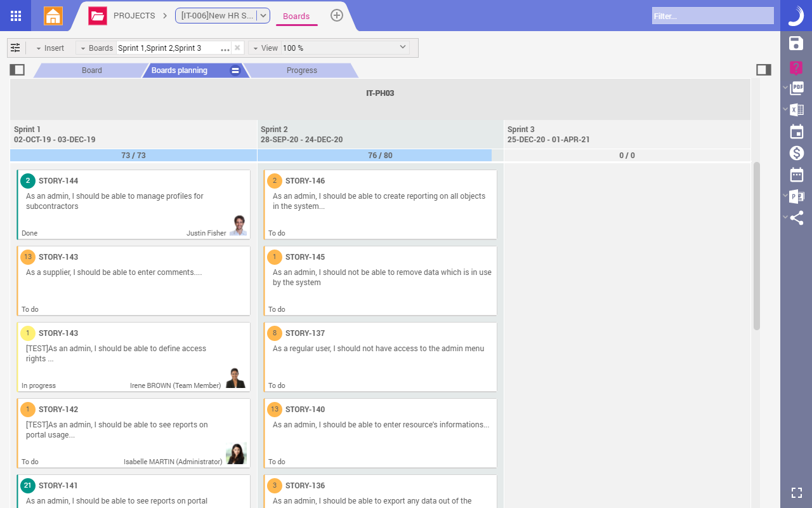Image resolution: width=812 pixels, height=508 pixels.
Task: Collapse the left side panel
Action: [17, 69]
